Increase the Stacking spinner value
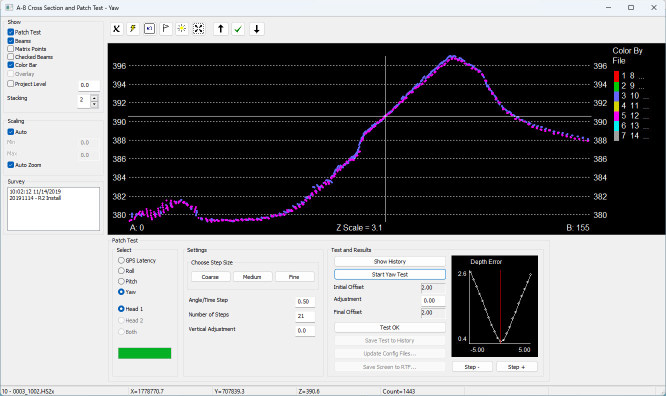The width and height of the screenshot is (666, 396). 94,98
